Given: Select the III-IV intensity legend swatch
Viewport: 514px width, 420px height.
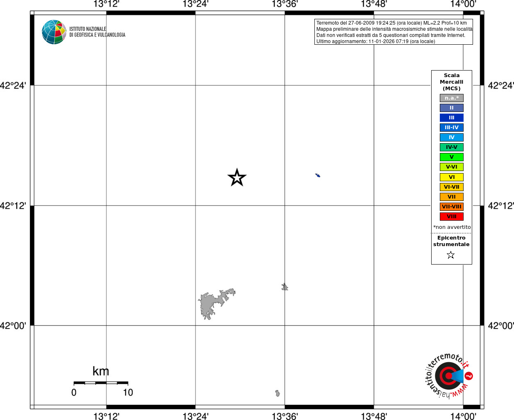Looking at the screenshot, I should (x=452, y=128).
